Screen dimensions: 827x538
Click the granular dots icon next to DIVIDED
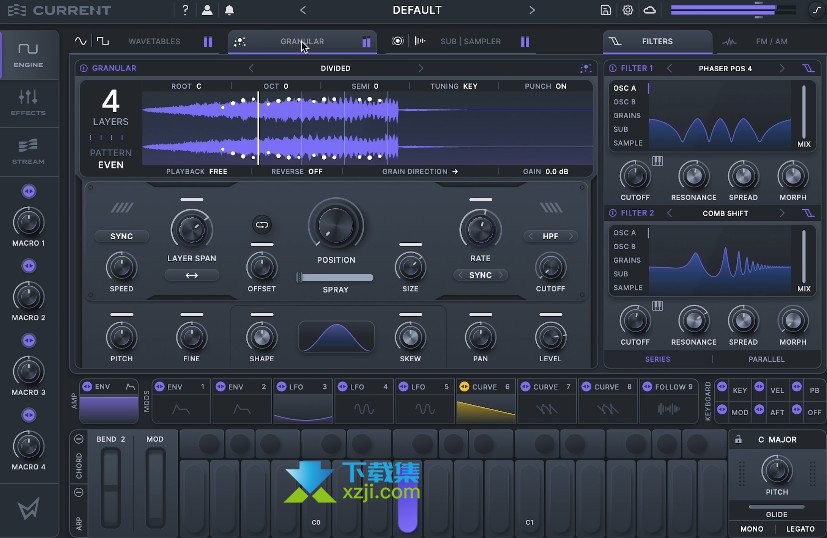coord(585,69)
